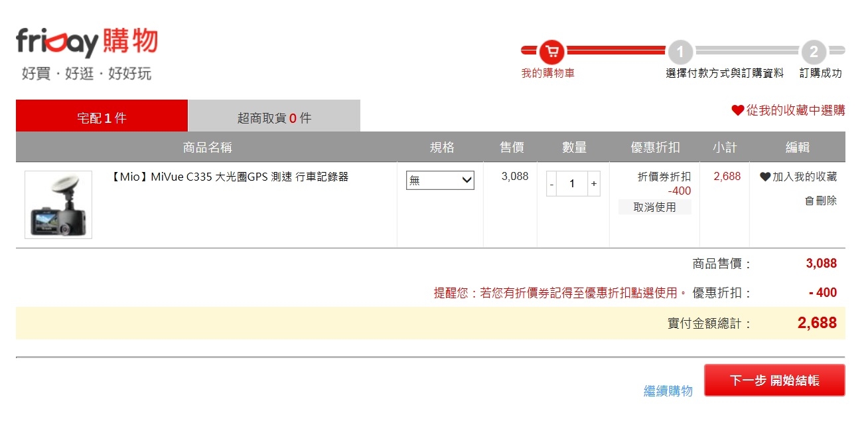Click the -400 coupon discount in the product row
Screen dimensions: 868x431
(x=680, y=191)
